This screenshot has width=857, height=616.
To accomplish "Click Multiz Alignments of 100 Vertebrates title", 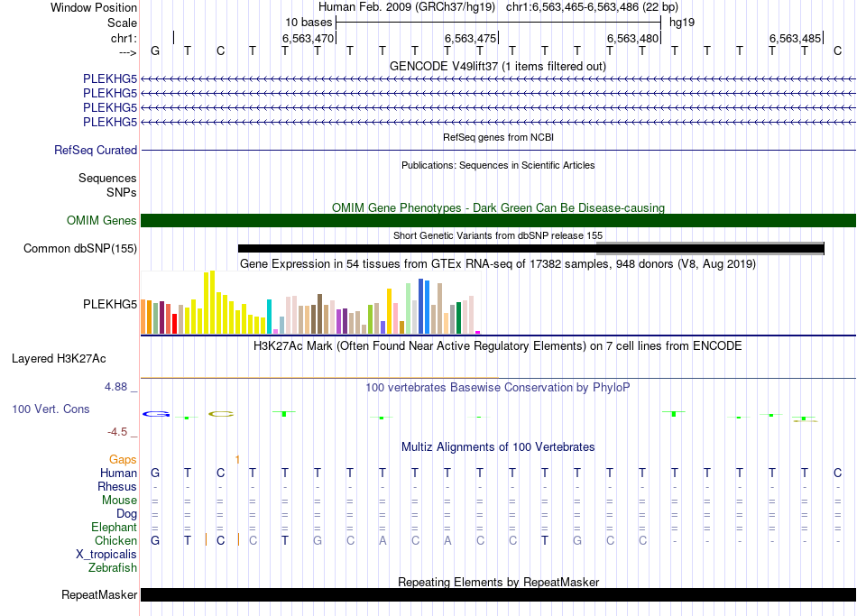I will pos(498,447).
